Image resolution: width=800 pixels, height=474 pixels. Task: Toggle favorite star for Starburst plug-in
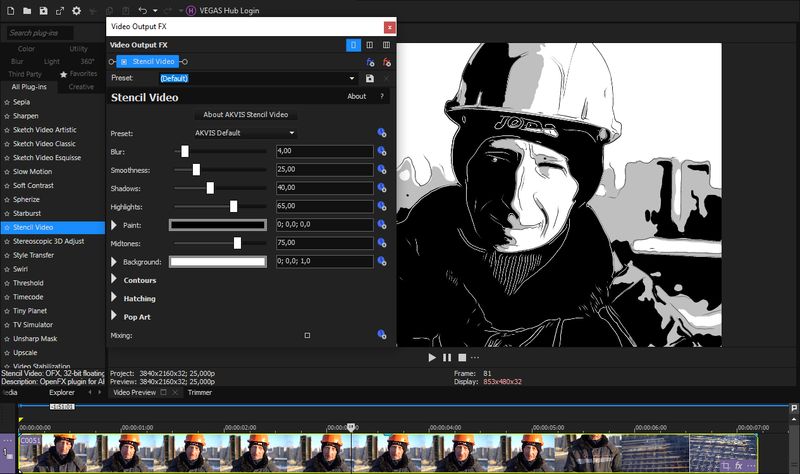tap(7, 213)
